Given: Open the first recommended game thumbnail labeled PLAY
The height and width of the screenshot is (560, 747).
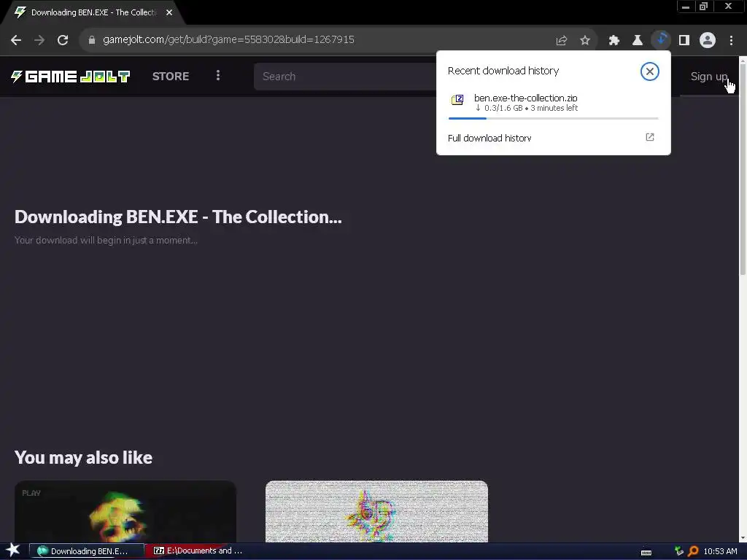Looking at the screenshot, I should (x=125, y=511).
